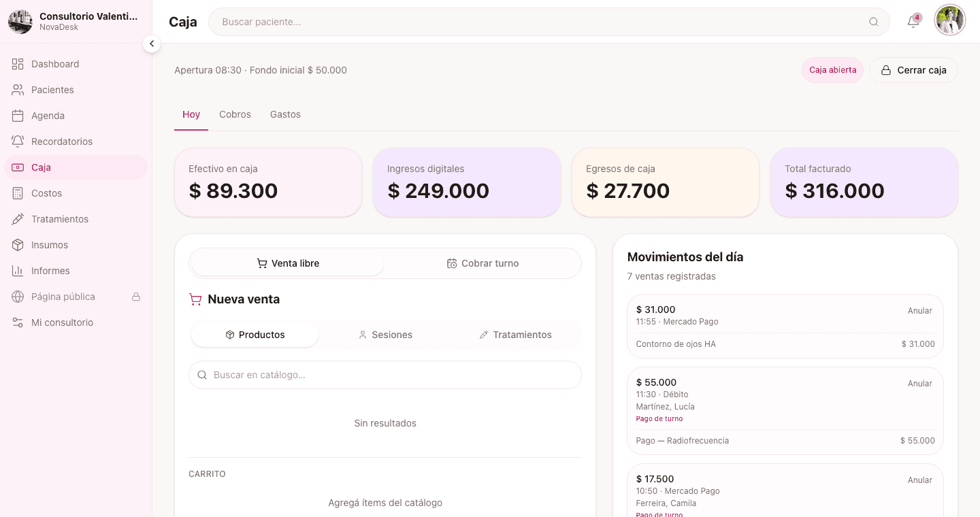The image size is (980, 517).
Task: Choose the Productos catalog filter
Action: pyautogui.click(x=255, y=335)
